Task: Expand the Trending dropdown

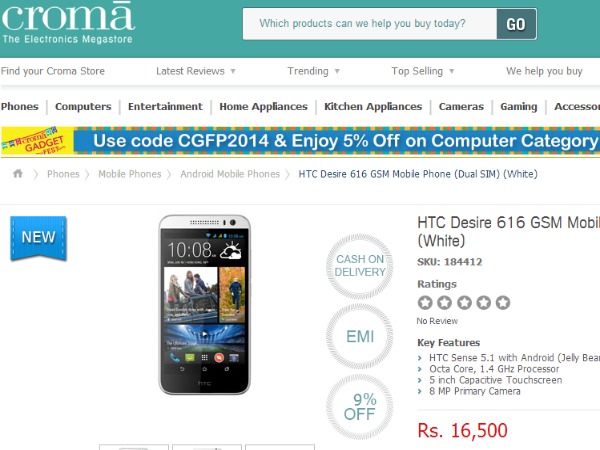Action: (x=313, y=71)
